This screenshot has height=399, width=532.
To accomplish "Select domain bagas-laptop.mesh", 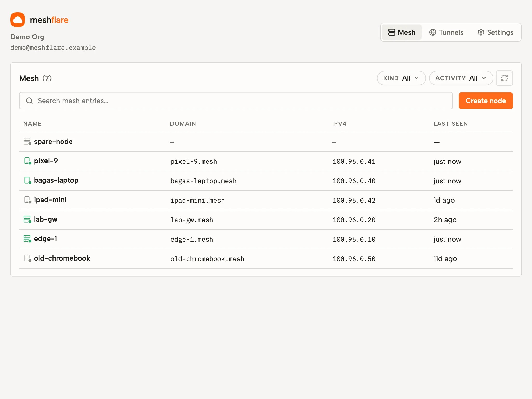I will click(x=203, y=181).
